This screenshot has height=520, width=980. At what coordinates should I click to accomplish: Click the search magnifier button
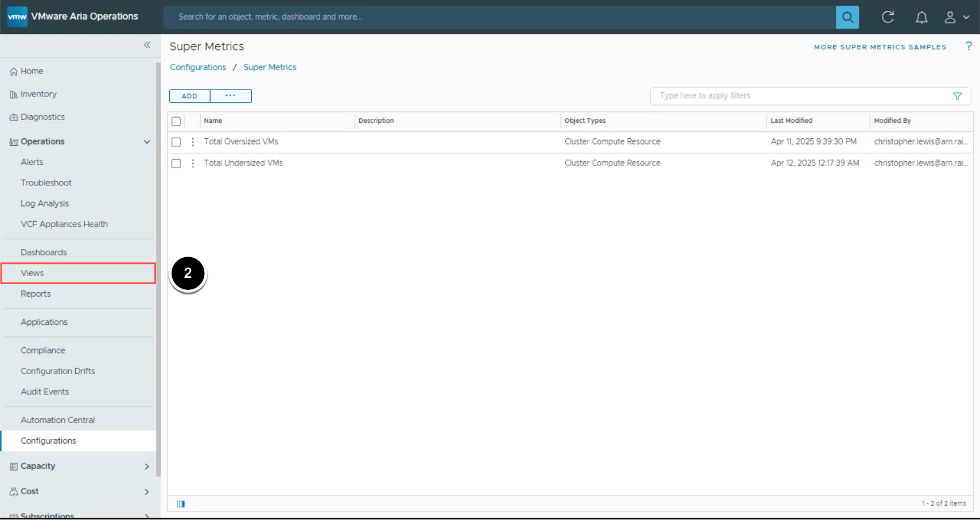(x=847, y=17)
